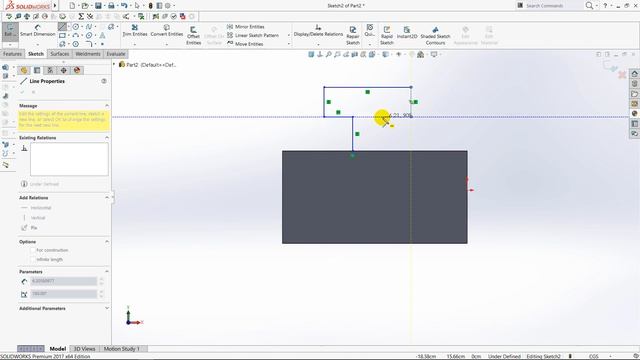Collapse the Message section
The image size is (640, 360).
click(107, 106)
